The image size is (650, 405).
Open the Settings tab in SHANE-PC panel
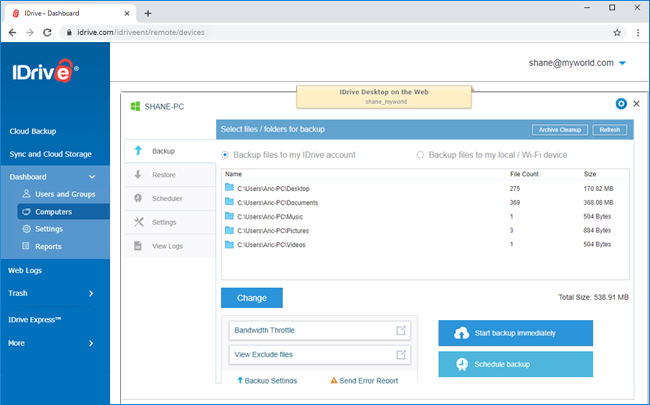tap(170, 222)
